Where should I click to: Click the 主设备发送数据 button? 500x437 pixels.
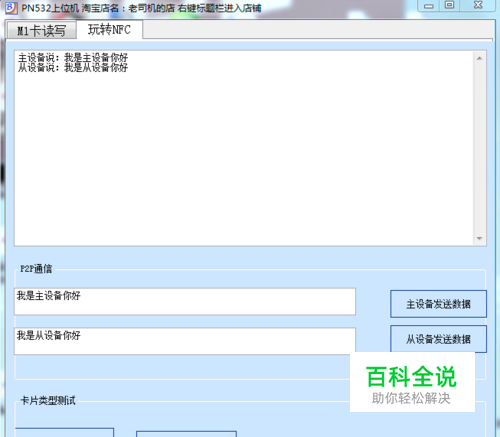[438, 304]
